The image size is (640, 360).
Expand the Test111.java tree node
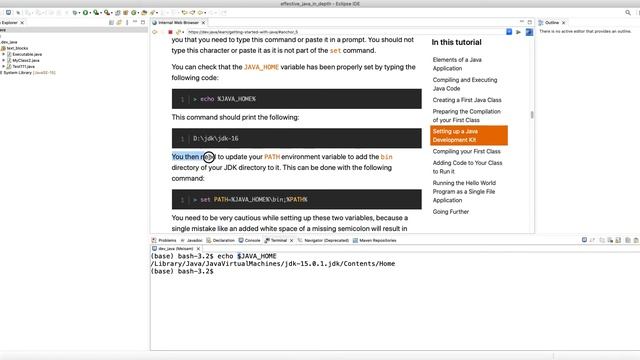tap(4, 66)
